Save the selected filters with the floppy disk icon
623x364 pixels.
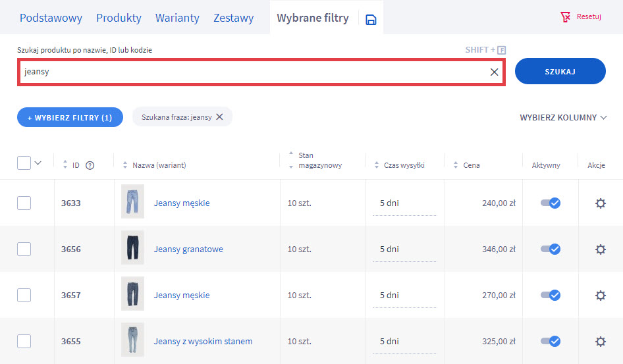(371, 20)
